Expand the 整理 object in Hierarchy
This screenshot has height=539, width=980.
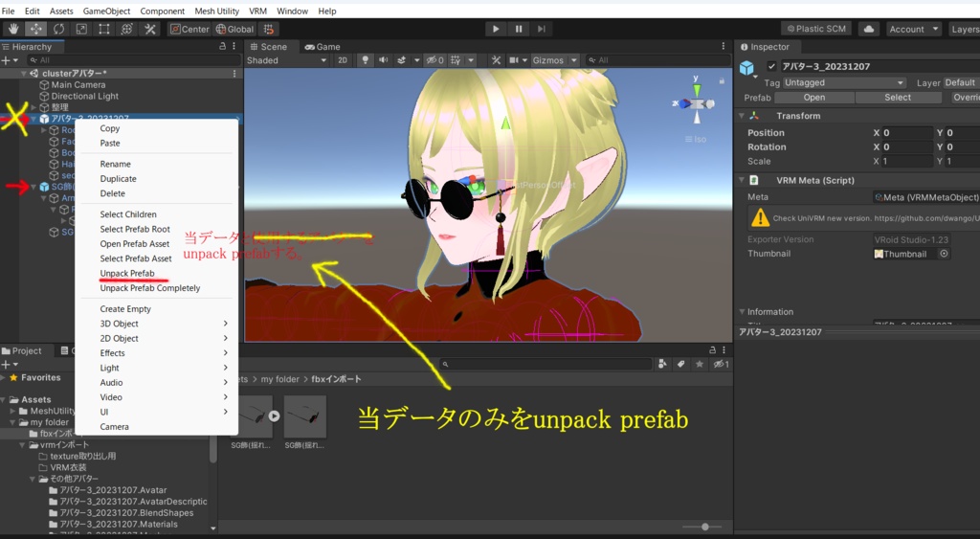(x=33, y=107)
